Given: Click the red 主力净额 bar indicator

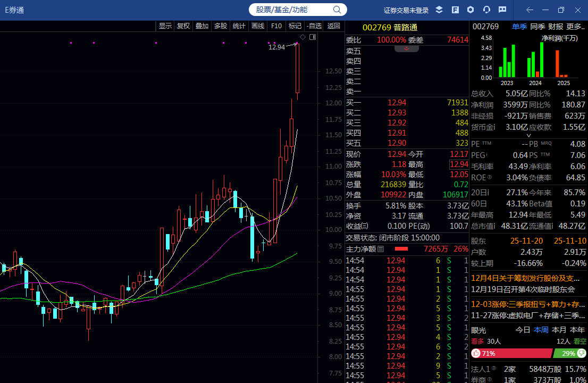Looking at the screenshot, I should (401, 249).
